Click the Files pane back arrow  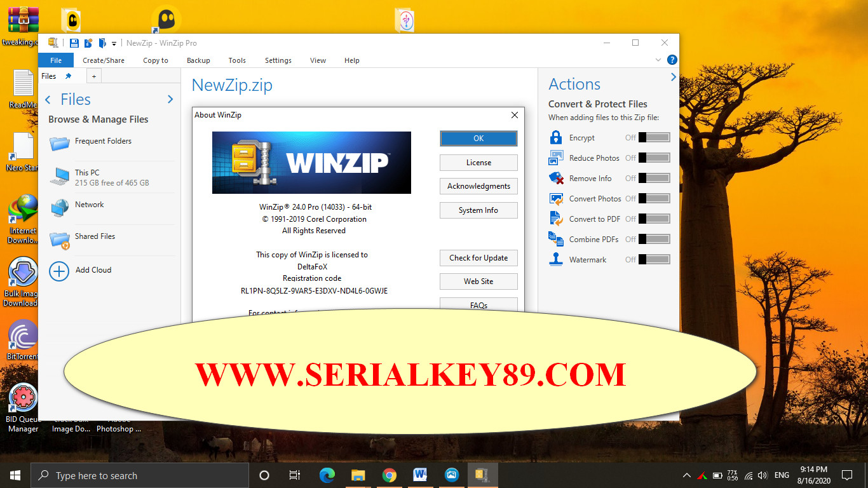(x=48, y=100)
